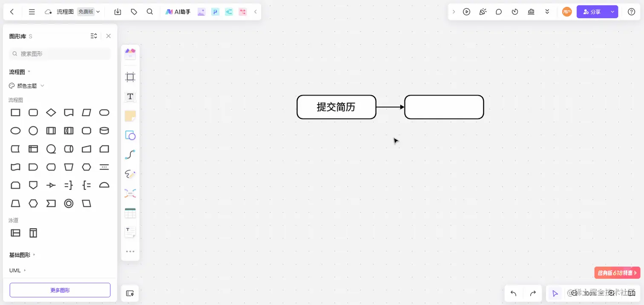
Task: Select the connector line tool
Action: click(130, 154)
